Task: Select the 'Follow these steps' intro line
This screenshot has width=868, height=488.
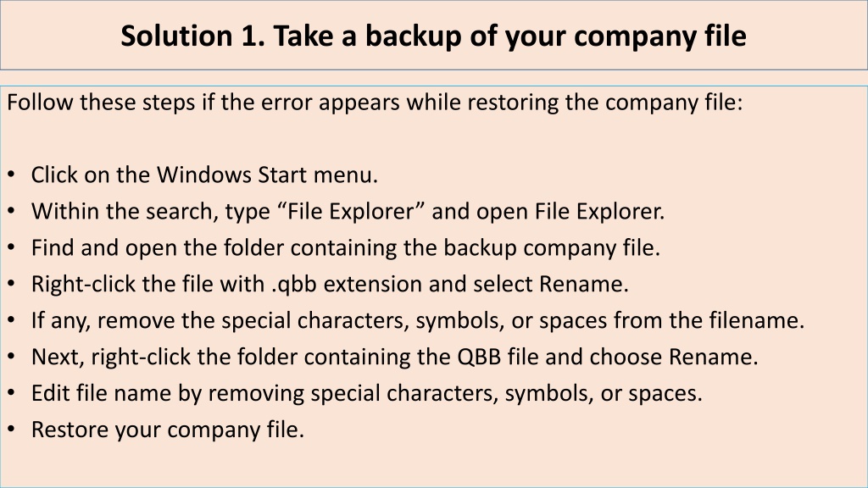Action: coord(375,103)
